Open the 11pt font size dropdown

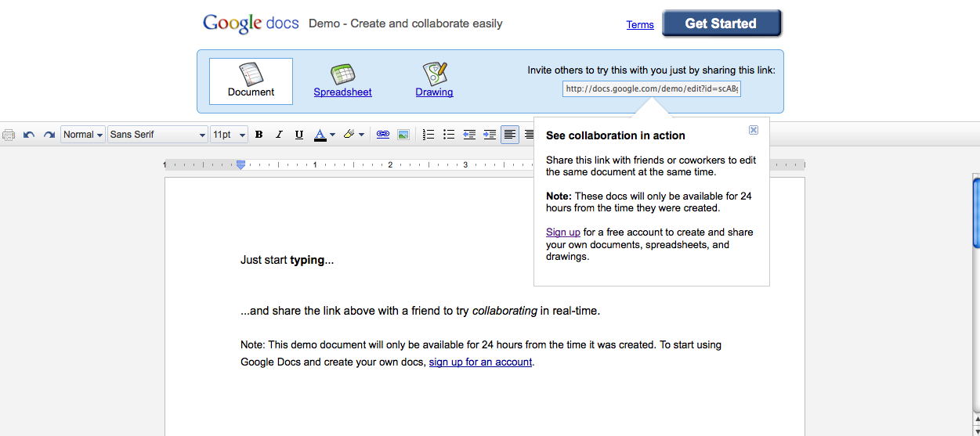[230, 135]
